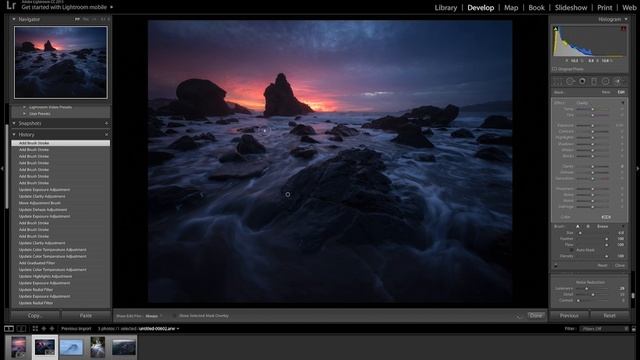Viewport: 640px width, 360px height.
Task: Open Show Edit Pins dropdown
Action: click(154, 316)
